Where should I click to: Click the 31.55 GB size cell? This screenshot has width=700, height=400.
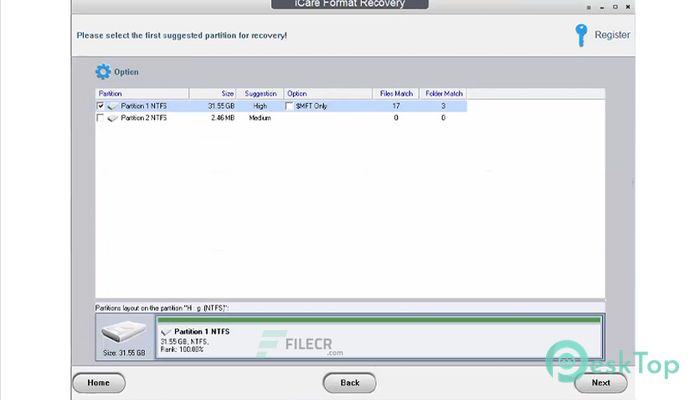click(221, 106)
